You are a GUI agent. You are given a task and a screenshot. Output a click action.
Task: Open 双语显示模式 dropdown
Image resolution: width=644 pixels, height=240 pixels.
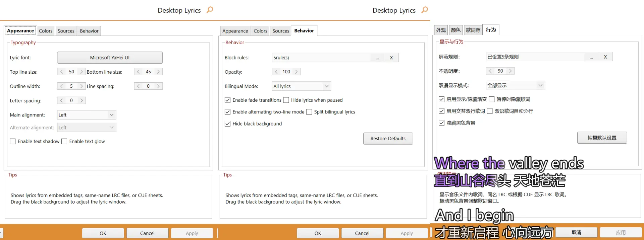pyautogui.click(x=516, y=85)
